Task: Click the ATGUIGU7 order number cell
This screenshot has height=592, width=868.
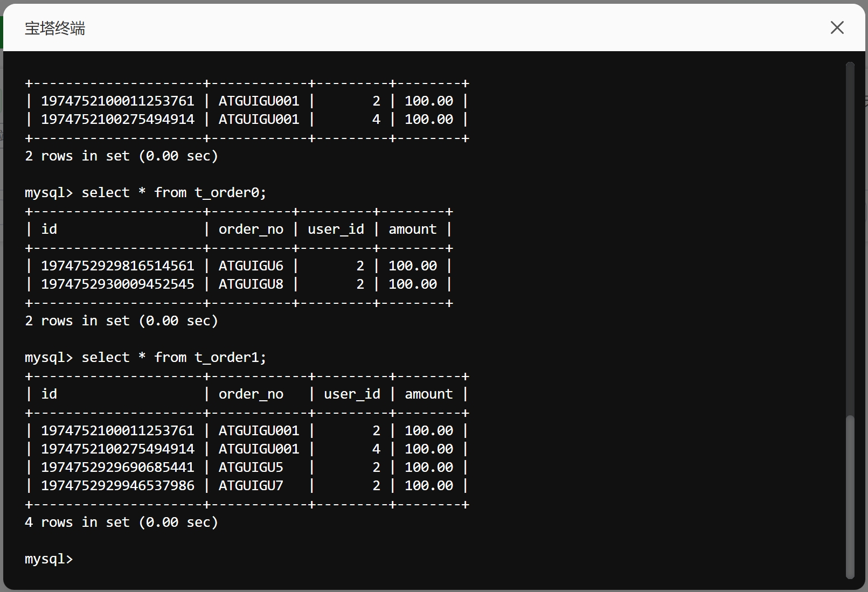Action: point(251,486)
